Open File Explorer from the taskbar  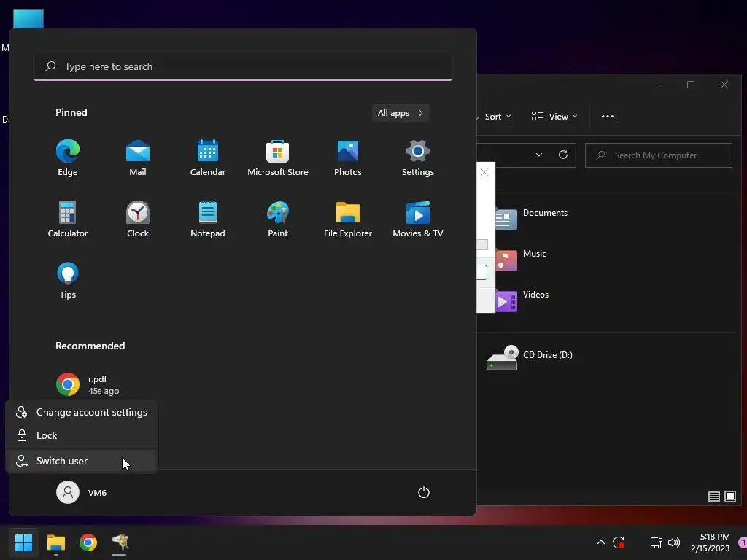(x=55, y=542)
